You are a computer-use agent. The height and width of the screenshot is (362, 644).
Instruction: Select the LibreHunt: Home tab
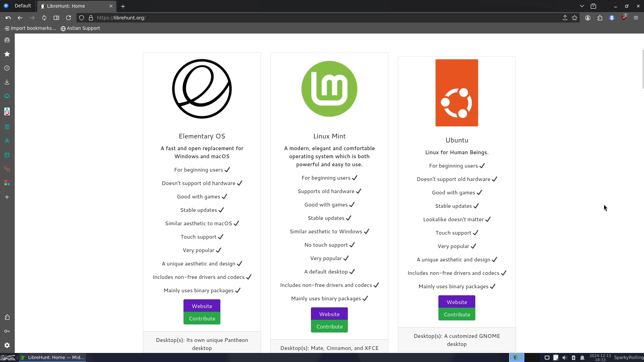click(73, 6)
